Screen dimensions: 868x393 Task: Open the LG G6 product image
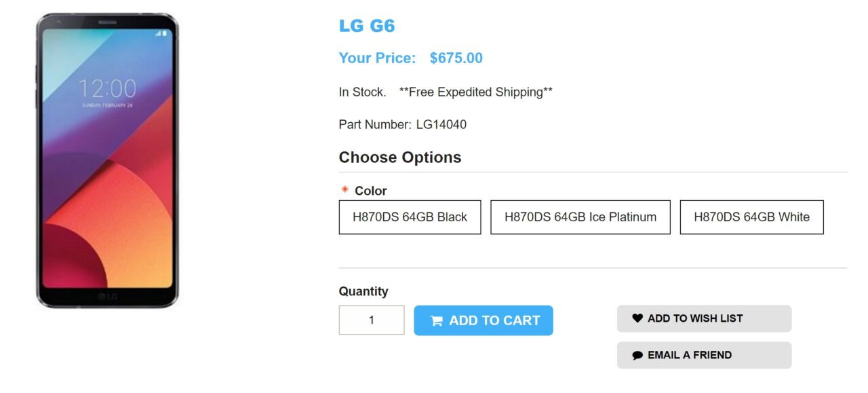(107, 160)
